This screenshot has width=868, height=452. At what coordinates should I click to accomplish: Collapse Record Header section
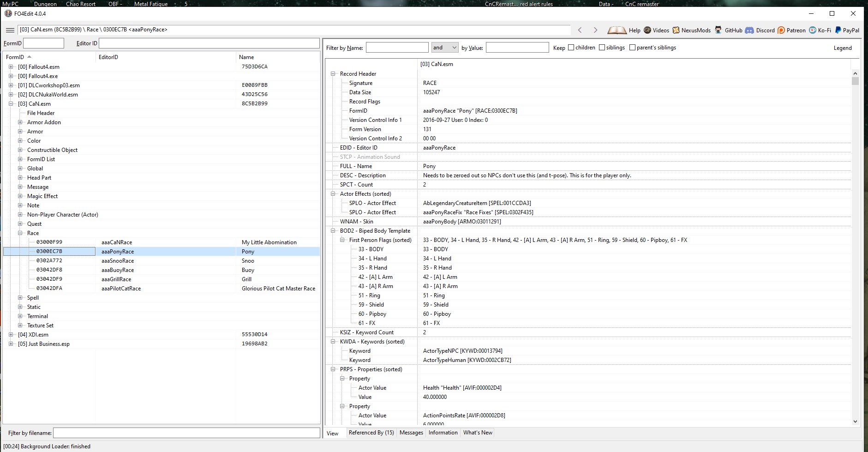[x=333, y=74]
